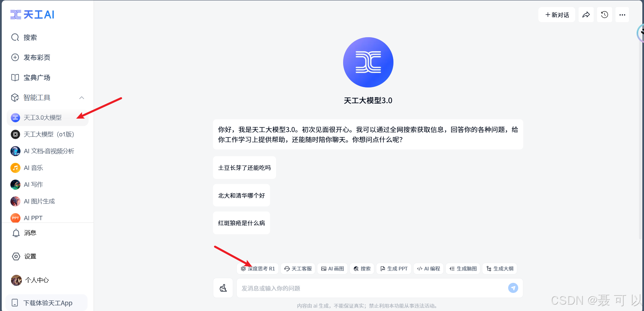
Task: Ask suggested question 土豆长芽了还能吃吗
Action: (245, 168)
